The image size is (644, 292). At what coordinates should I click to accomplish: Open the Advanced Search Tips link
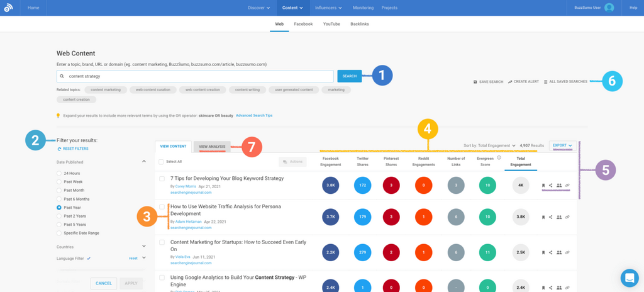click(x=254, y=116)
